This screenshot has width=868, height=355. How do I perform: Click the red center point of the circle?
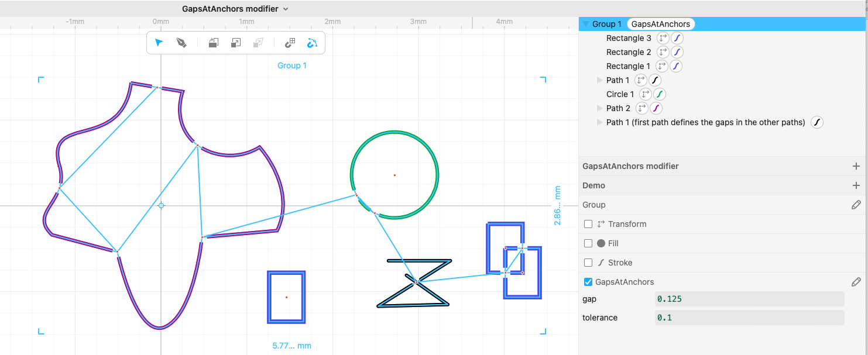pos(394,175)
